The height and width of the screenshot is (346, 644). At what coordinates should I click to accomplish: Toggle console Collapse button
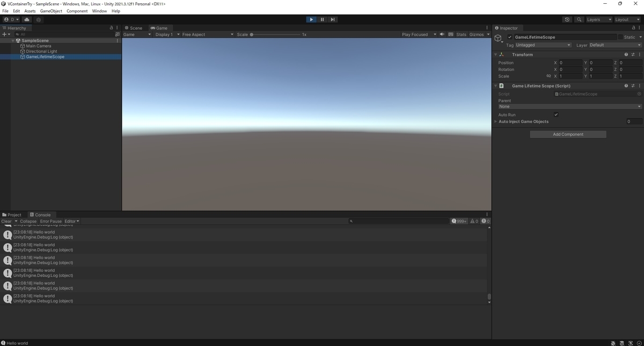coord(28,221)
